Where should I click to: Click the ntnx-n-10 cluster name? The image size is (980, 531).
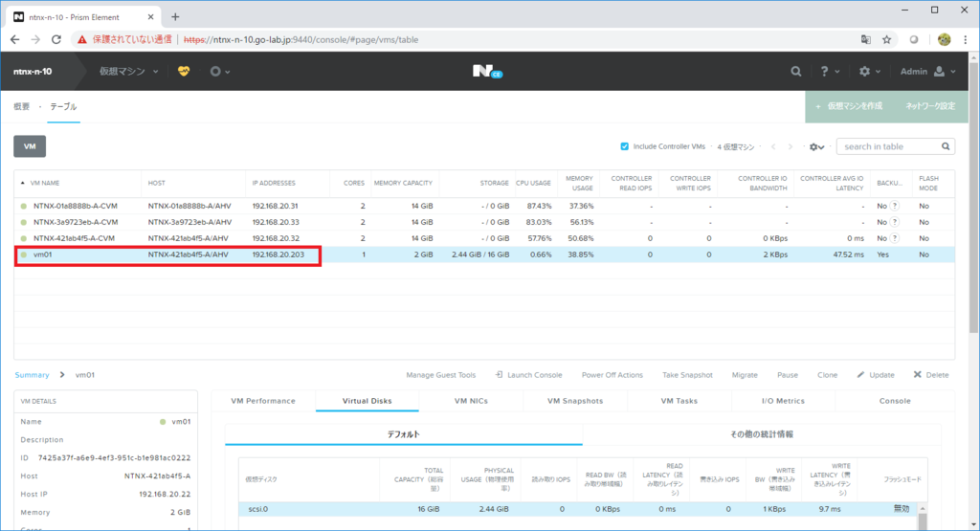(x=33, y=71)
